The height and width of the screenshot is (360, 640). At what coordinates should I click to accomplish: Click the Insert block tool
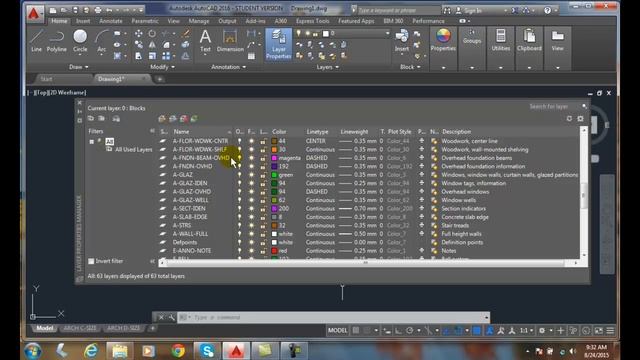point(402,41)
